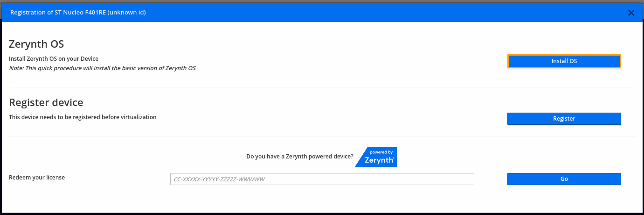
Task: Click the 'needs to be registered before virtualization' text
Action: (x=93, y=117)
